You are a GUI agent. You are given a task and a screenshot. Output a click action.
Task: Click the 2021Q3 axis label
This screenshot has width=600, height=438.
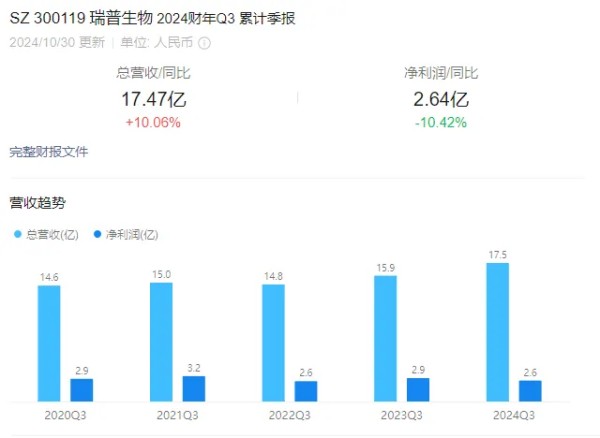(178, 415)
